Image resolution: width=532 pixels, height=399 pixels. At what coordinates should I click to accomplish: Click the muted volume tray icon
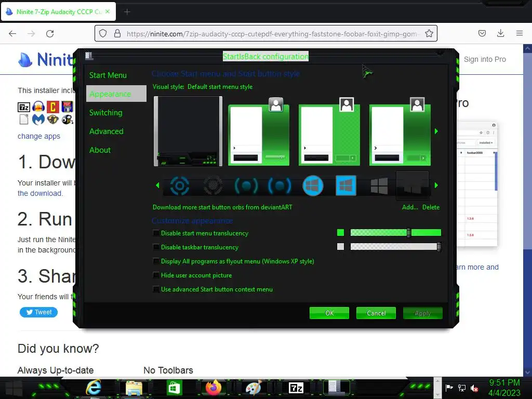(x=474, y=388)
